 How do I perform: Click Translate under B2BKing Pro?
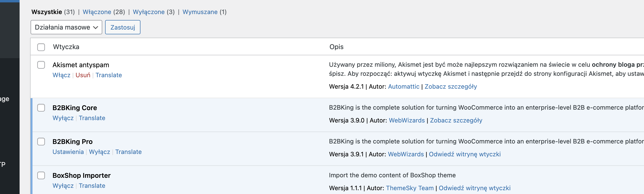click(128, 152)
